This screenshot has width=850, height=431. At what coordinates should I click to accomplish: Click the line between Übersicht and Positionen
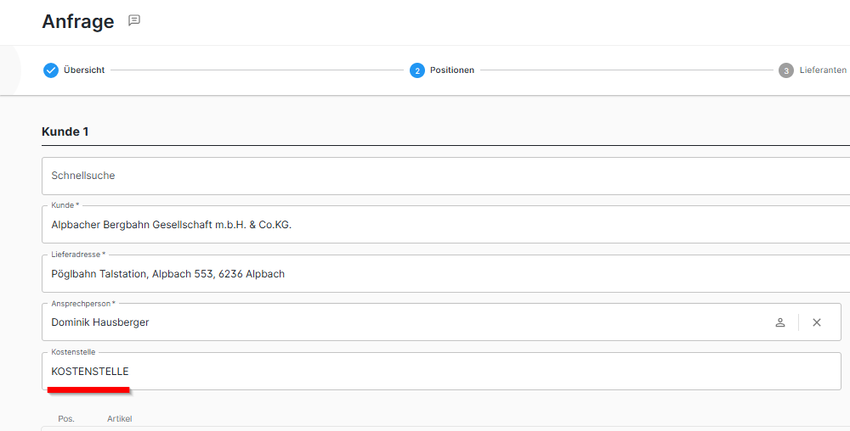coord(256,70)
